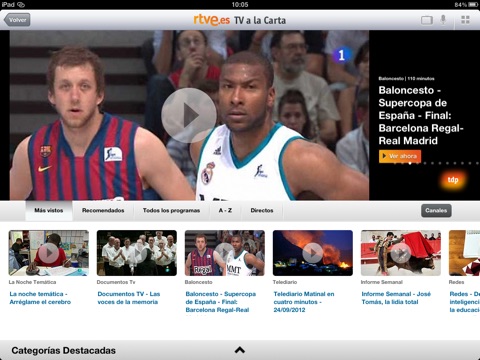Tap the screen/display icon in header

tap(427, 20)
